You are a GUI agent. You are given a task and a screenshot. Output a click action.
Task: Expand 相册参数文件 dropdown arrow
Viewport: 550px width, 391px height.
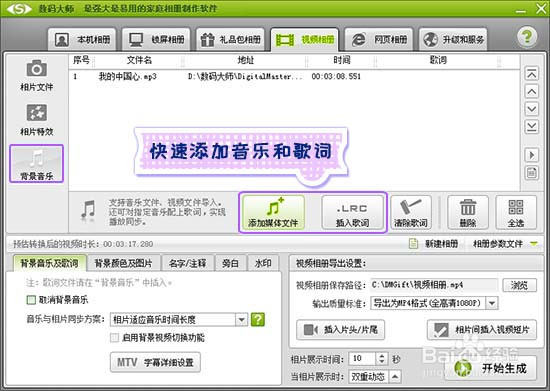click(534, 243)
